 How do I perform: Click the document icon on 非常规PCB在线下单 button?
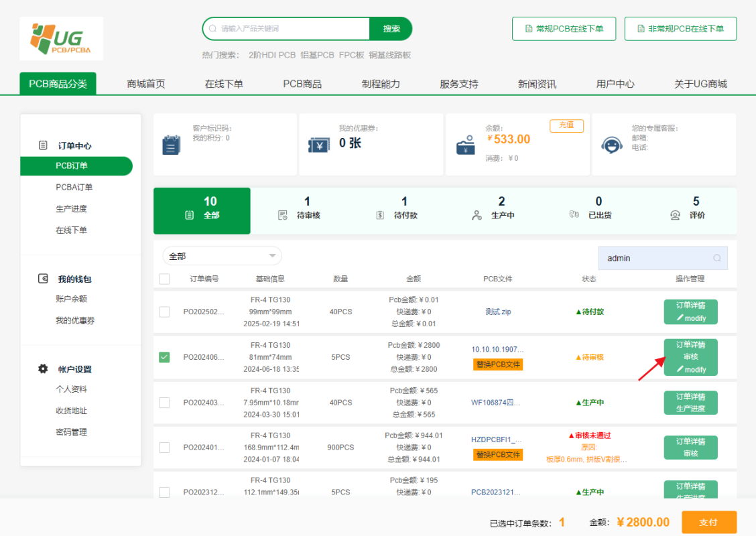641,28
